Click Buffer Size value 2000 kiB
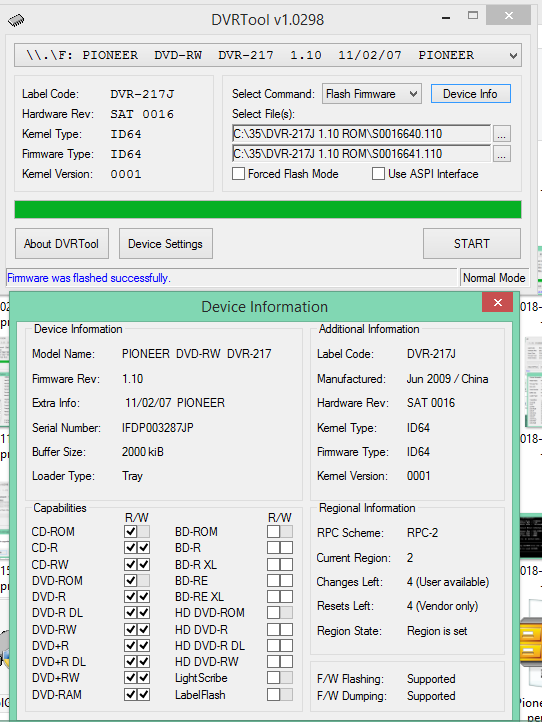This screenshot has width=542, height=722. tap(143, 452)
